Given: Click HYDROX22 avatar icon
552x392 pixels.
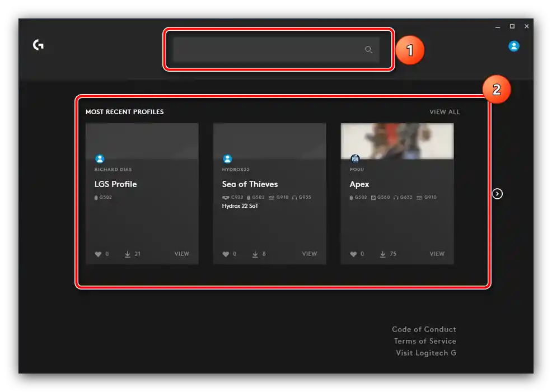Looking at the screenshot, I should pyautogui.click(x=227, y=159).
